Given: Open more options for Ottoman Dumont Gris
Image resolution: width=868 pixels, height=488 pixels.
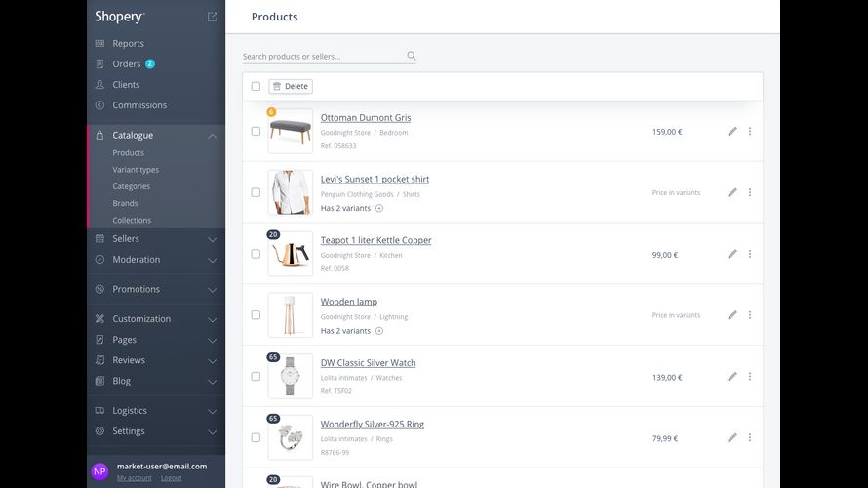Looking at the screenshot, I should [750, 132].
